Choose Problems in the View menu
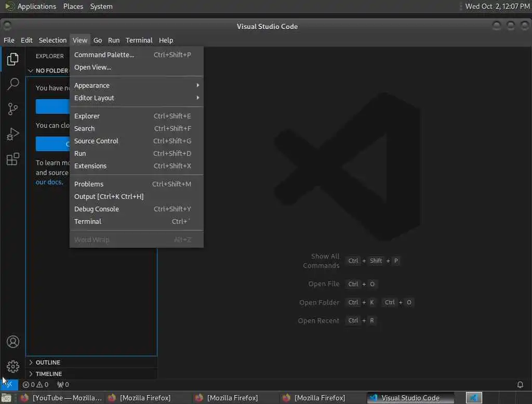The image size is (532, 404). pyautogui.click(x=137, y=184)
